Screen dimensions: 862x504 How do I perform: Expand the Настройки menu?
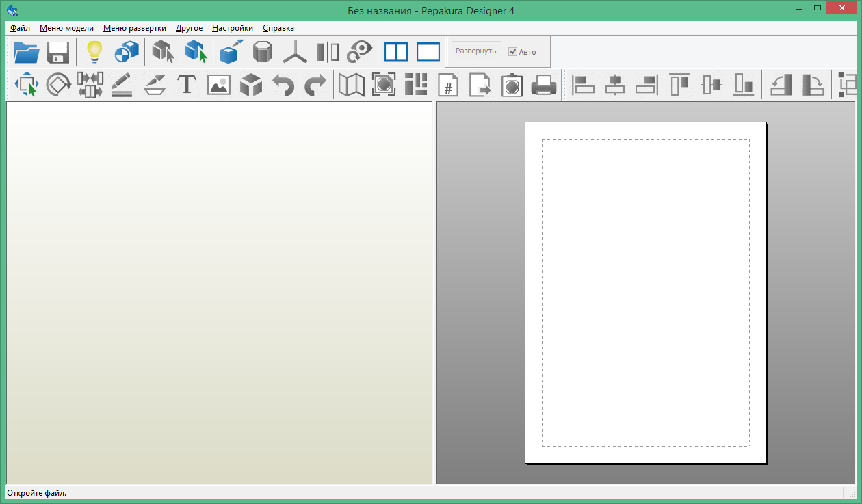point(232,28)
